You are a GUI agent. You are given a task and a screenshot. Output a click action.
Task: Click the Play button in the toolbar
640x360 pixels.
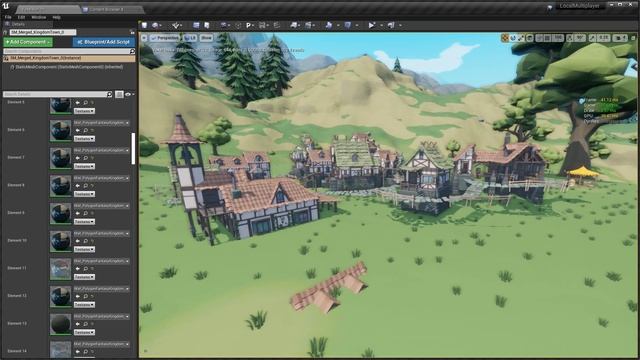pyautogui.click(x=371, y=25)
